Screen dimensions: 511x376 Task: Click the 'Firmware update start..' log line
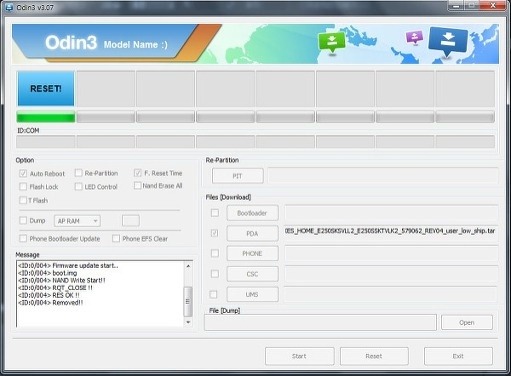pos(68,266)
